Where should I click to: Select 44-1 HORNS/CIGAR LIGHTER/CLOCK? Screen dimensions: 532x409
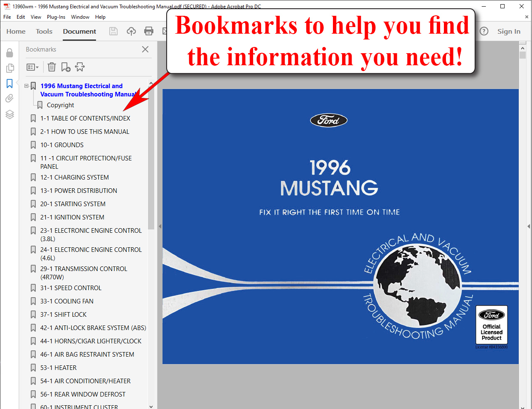click(91, 341)
